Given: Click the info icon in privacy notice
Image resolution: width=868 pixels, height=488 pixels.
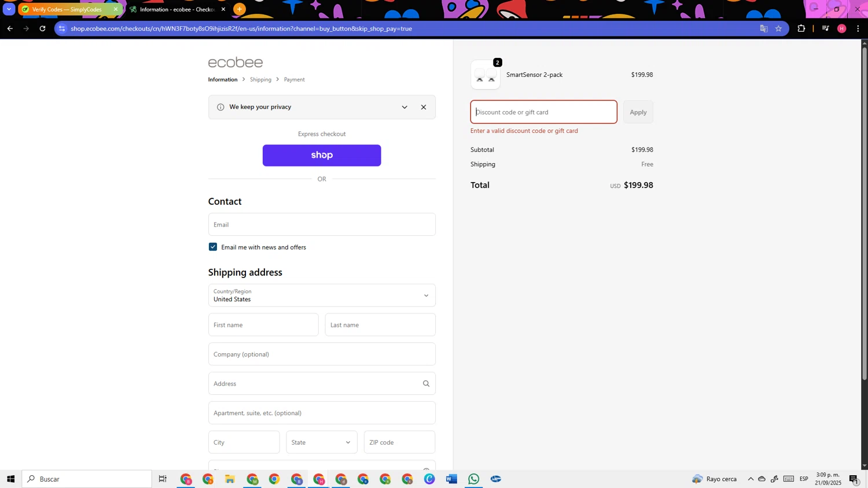Looking at the screenshot, I should (x=220, y=107).
